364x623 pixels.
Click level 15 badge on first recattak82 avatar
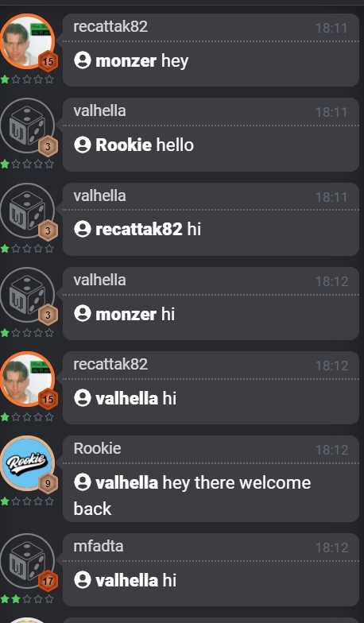coord(48,62)
